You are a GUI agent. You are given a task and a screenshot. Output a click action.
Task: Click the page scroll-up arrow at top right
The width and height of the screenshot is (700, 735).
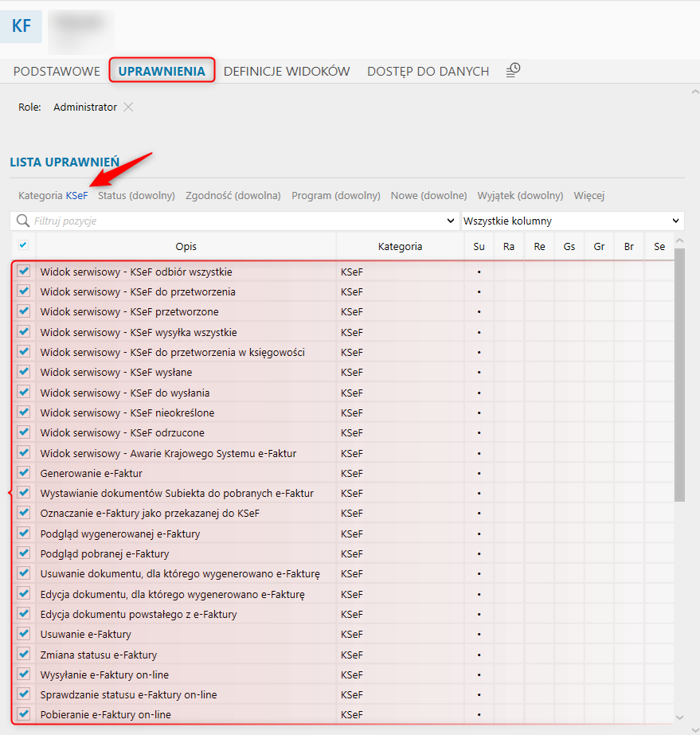coord(695,92)
